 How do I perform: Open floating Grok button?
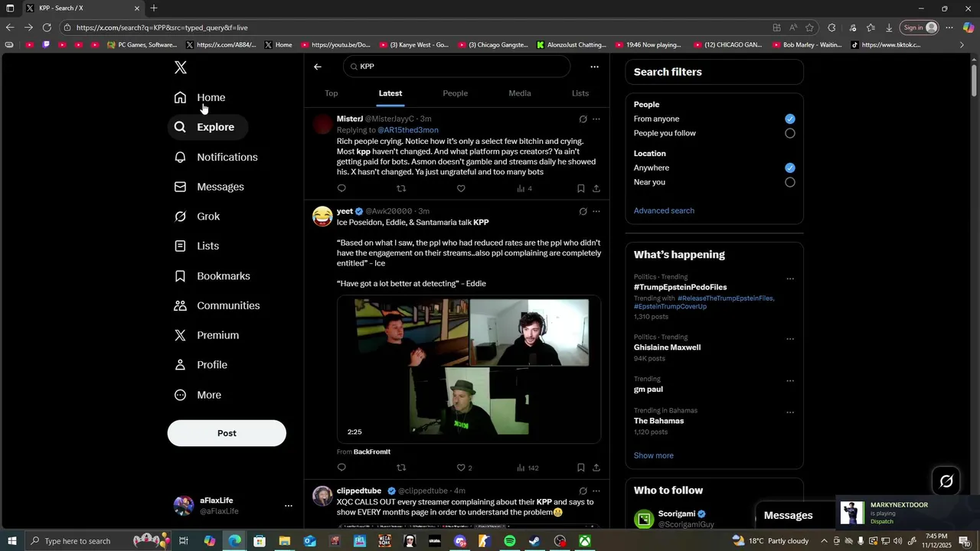(946, 481)
